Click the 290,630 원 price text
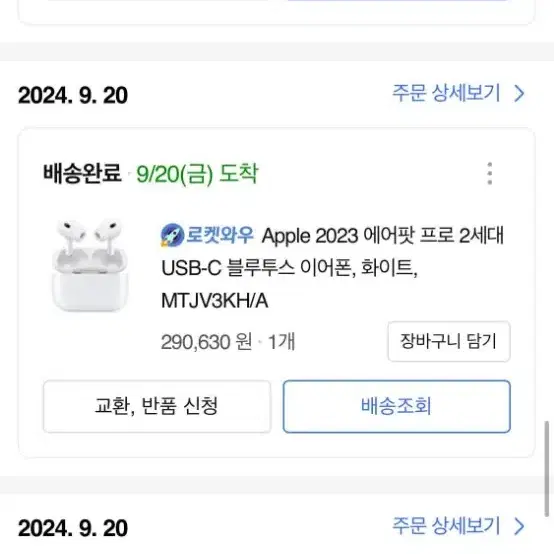This screenshot has width=554, height=554. click(206, 342)
